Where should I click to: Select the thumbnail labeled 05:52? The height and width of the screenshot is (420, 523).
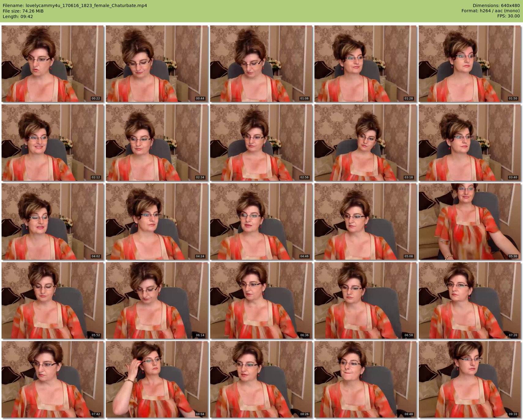53,300
